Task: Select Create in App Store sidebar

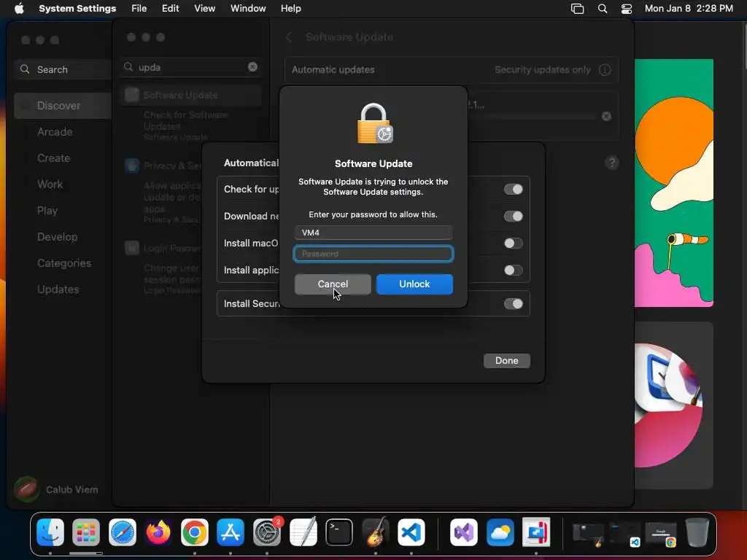Action: coord(53,158)
